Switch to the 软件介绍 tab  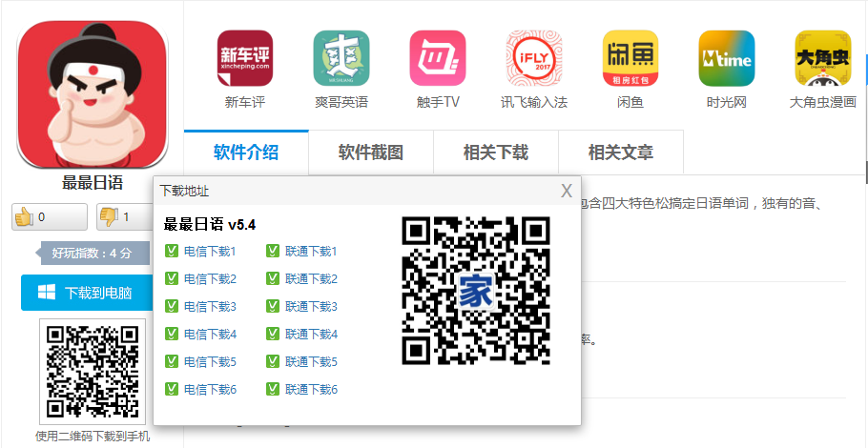246,153
